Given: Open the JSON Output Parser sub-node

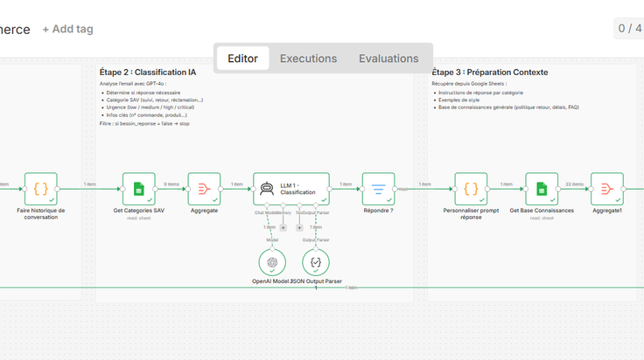Looking at the screenshot, I should [315, 262].
